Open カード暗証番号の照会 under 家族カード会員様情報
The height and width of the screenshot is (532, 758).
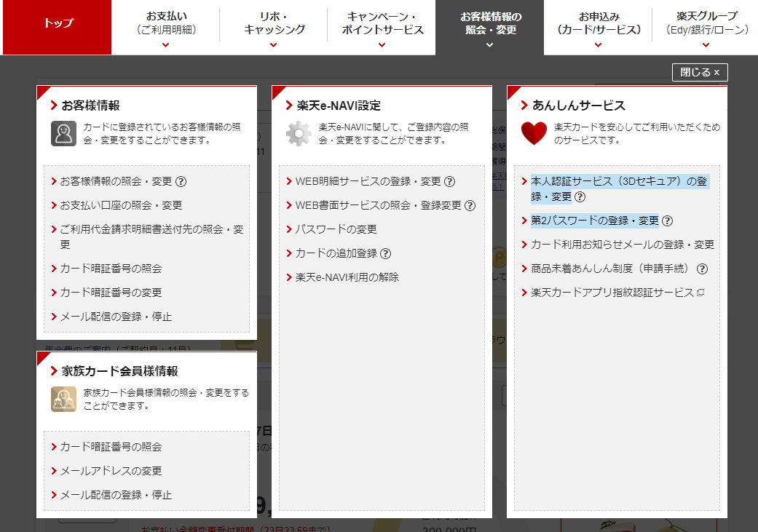[111, 448]
